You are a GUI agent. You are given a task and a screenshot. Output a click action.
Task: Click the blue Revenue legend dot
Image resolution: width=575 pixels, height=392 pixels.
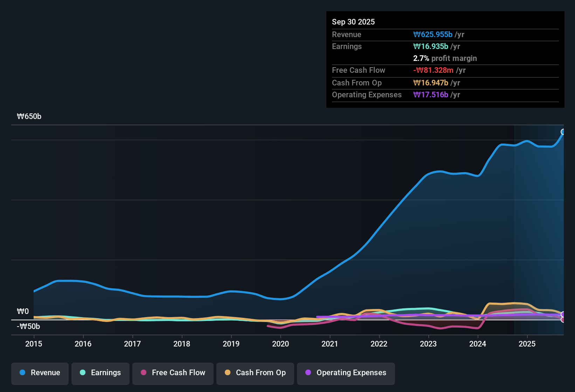22,373
